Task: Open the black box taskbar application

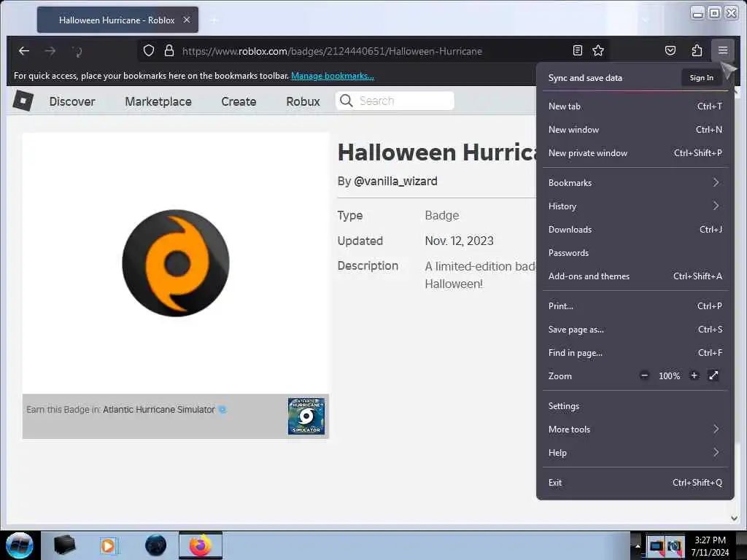Action: point(64,545)
